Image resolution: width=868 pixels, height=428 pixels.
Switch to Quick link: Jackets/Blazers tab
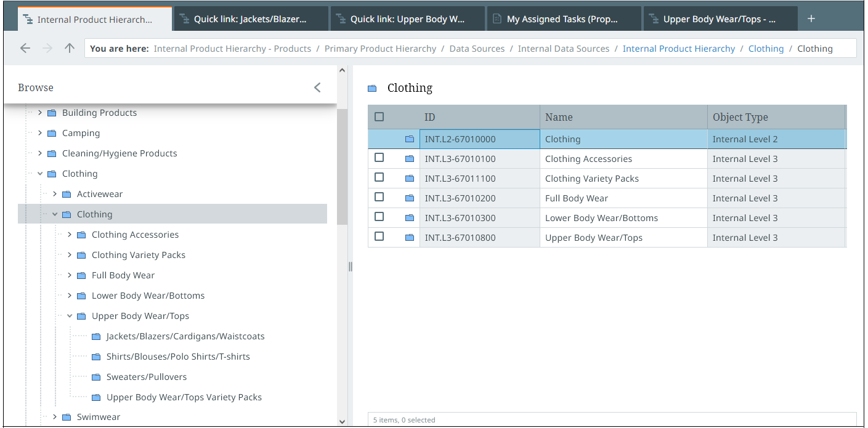pyautogui.click(x=249, y=19)
